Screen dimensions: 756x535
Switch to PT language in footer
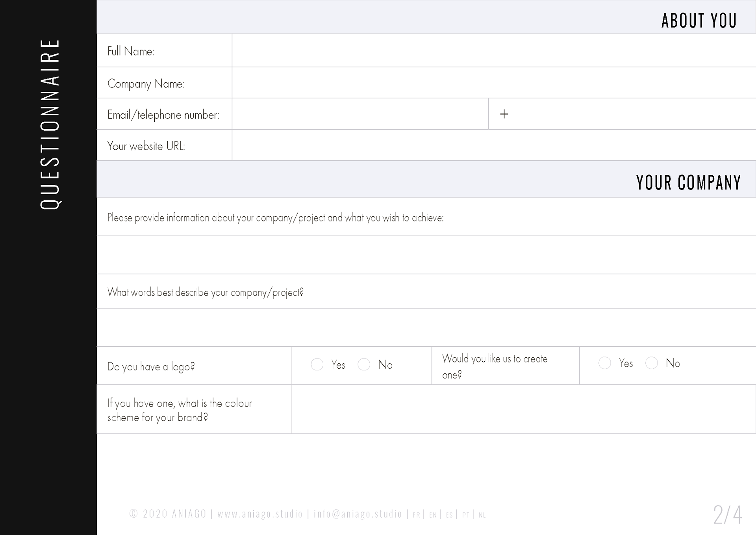coord(466,515)
